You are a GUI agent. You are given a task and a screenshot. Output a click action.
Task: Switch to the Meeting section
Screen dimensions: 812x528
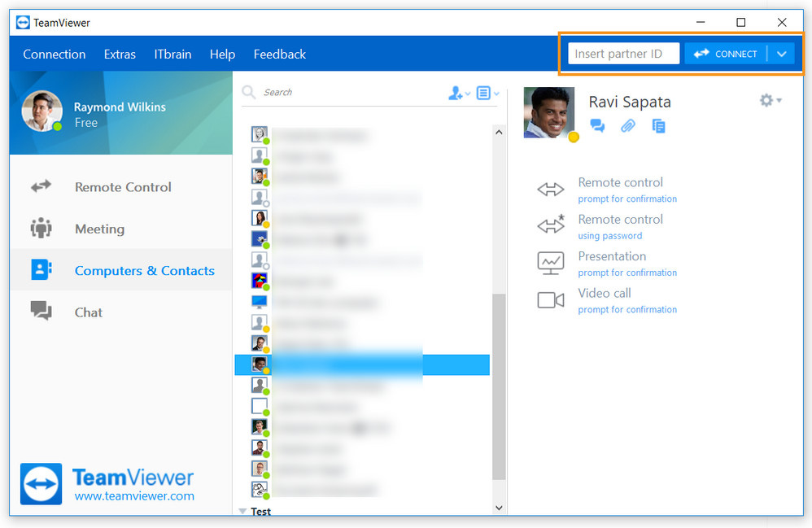(x=121, y=229)
